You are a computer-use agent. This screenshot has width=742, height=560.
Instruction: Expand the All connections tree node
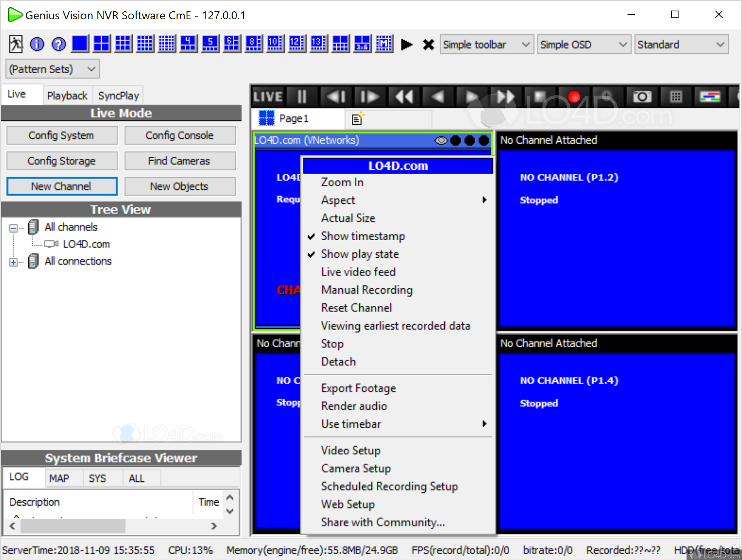click(14, 262)
